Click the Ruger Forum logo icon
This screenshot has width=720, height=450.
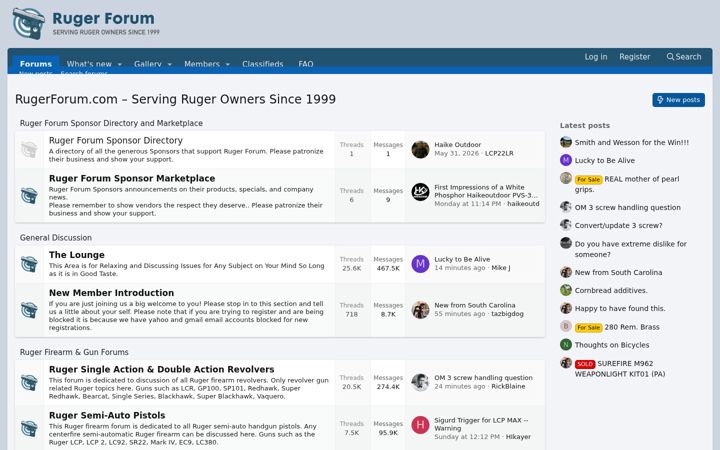28,23
